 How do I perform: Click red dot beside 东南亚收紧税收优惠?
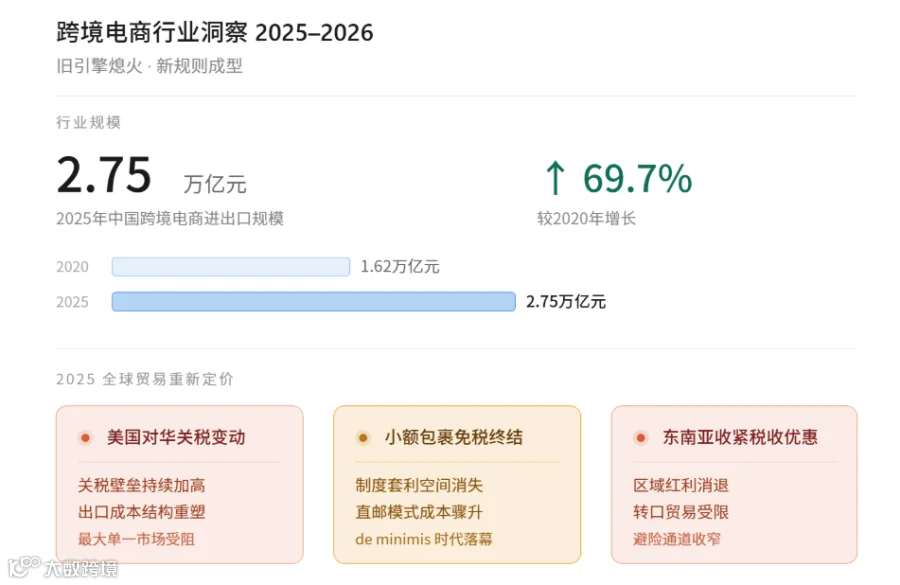(641, 438)
